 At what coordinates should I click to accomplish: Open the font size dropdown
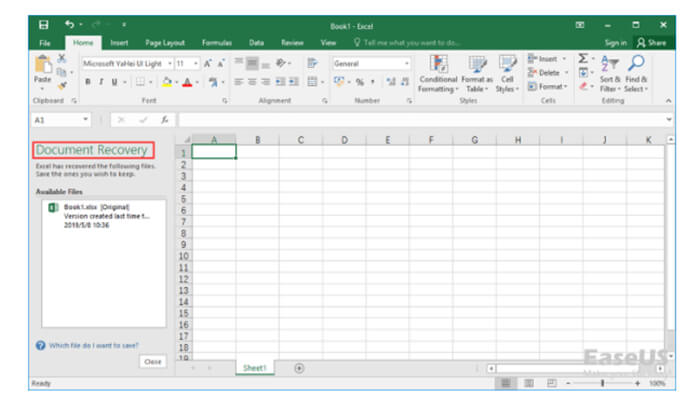pos(196,64)
